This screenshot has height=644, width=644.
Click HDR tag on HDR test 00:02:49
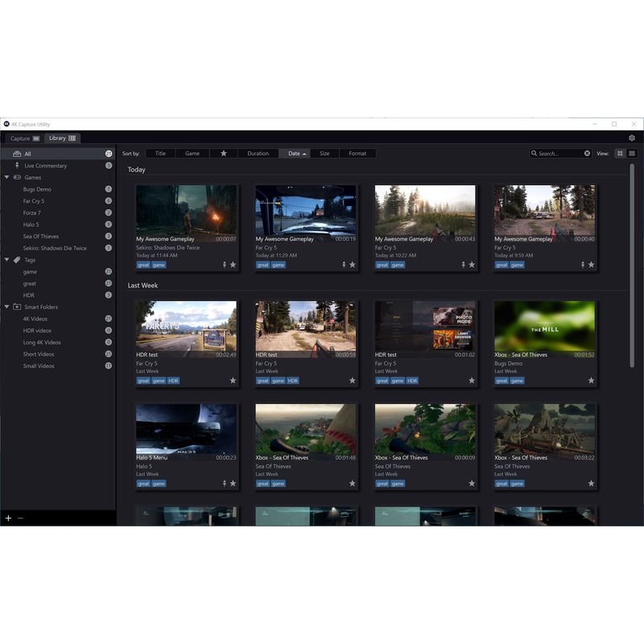(x=173, y=381)
